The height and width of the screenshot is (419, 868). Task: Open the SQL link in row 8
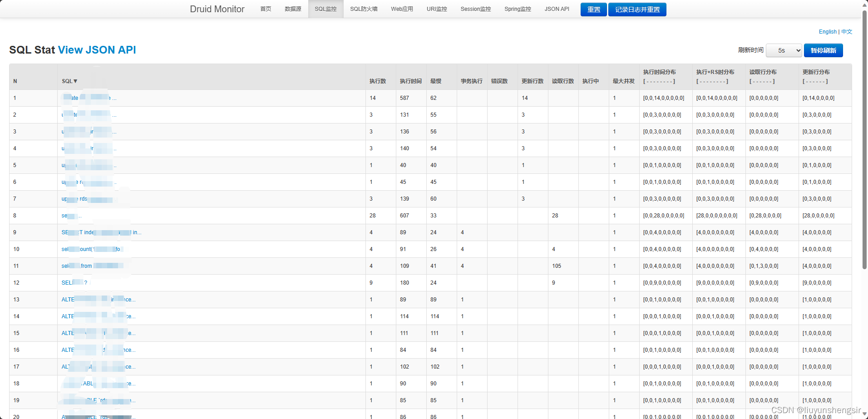(x=72, y=216)
